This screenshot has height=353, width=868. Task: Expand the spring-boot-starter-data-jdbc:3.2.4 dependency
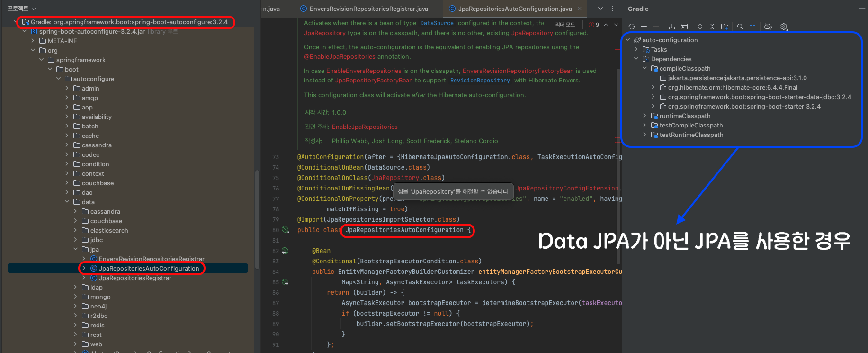(653, 97)
